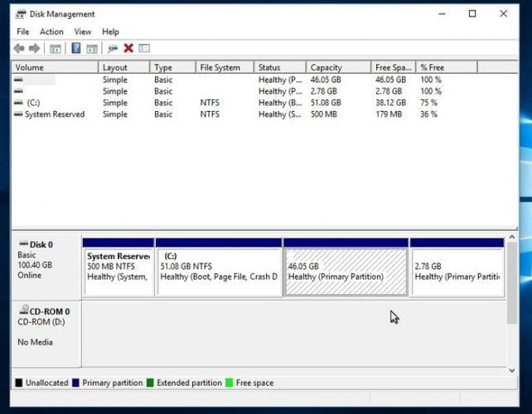
Task: Click the Back arrow toolbar icon
Action: tap(19, 49)
